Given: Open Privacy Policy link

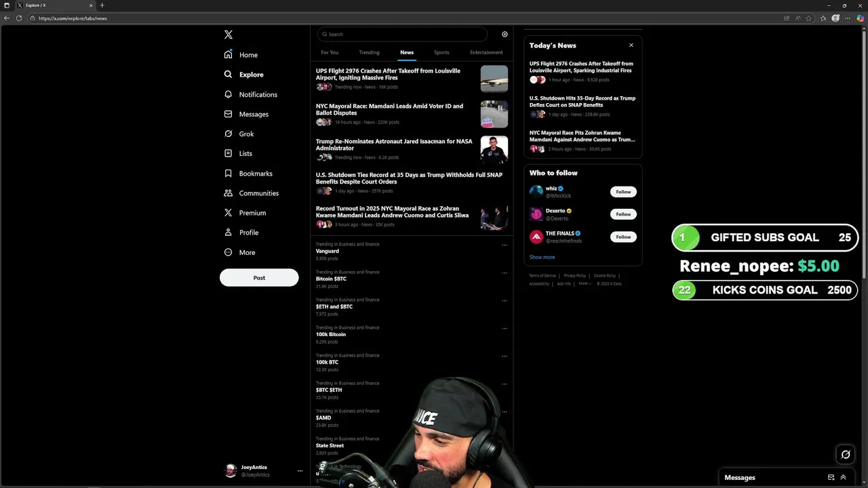Looking at the screenshot, I should coord(574,276).
